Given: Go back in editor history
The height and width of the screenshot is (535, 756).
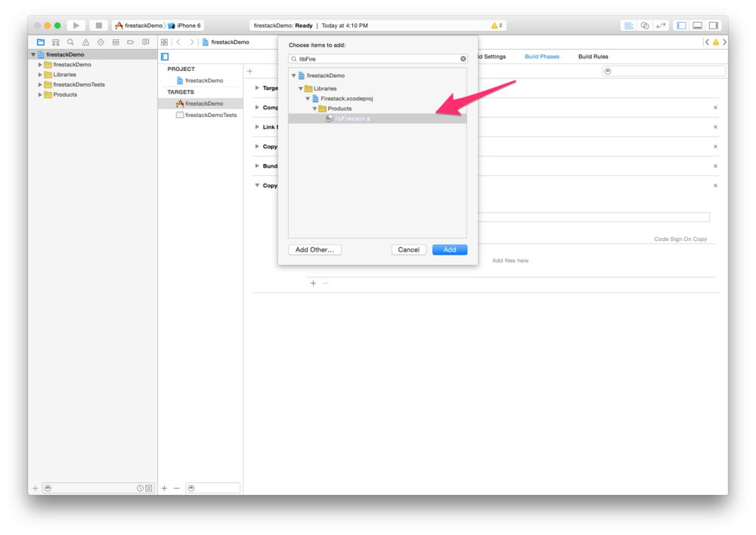Looking at the screenshot, I should click(x=178, y=42).
